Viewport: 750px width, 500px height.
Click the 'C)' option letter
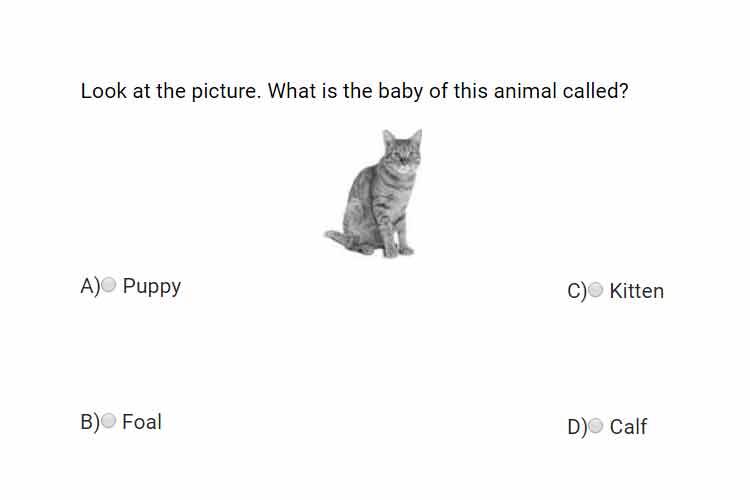coord(577,291)
